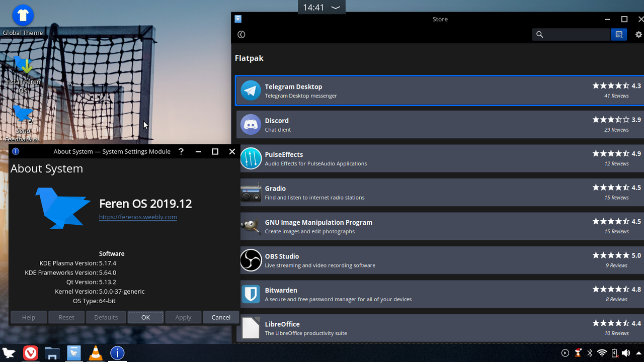Click the Feren OS bird logo
644x362 pixels.
tap(63, 208)
